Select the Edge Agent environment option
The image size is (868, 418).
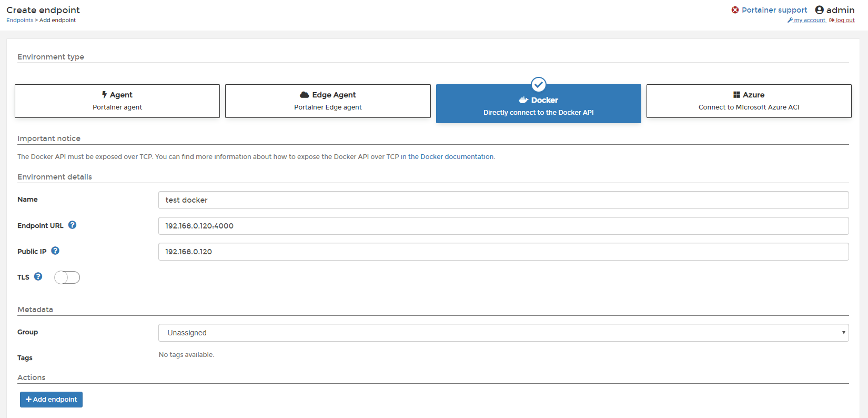[x=328, y=101]
